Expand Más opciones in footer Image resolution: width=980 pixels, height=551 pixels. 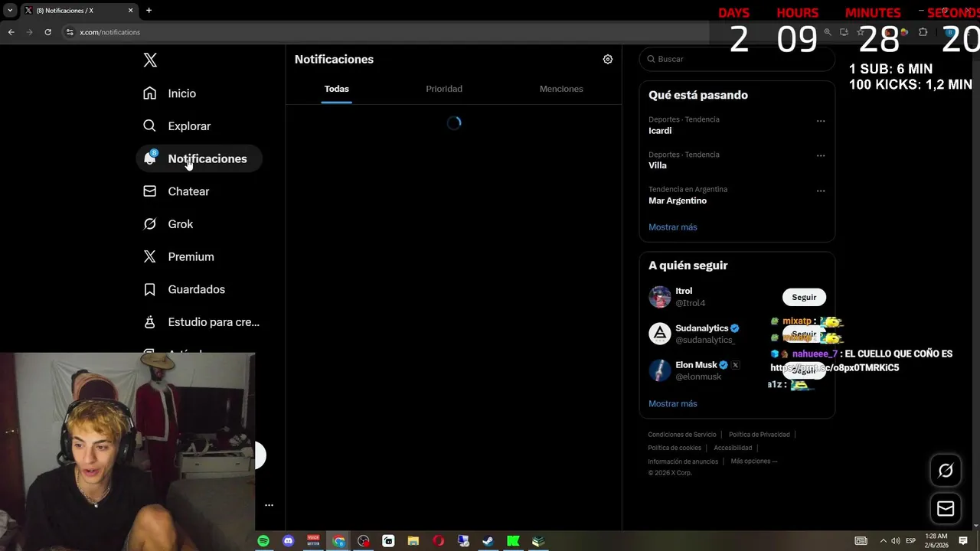754,461
